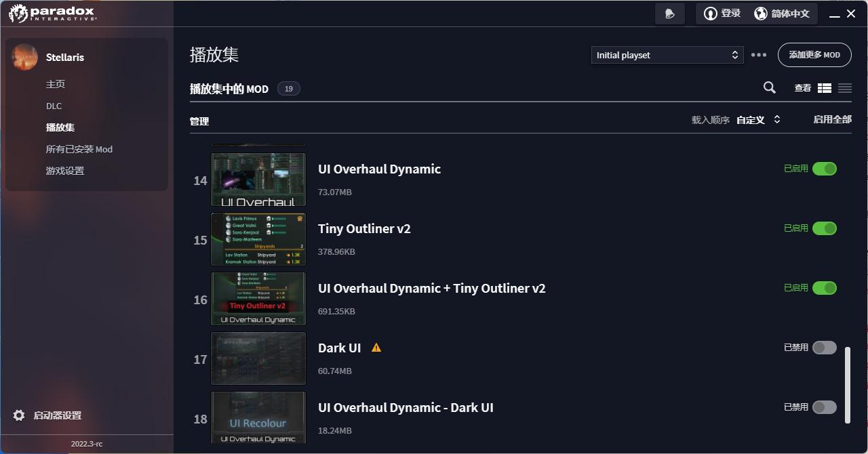868x454 pixels.
Task: Click the 添加更多 MOD button
Action: click(814, 55)
